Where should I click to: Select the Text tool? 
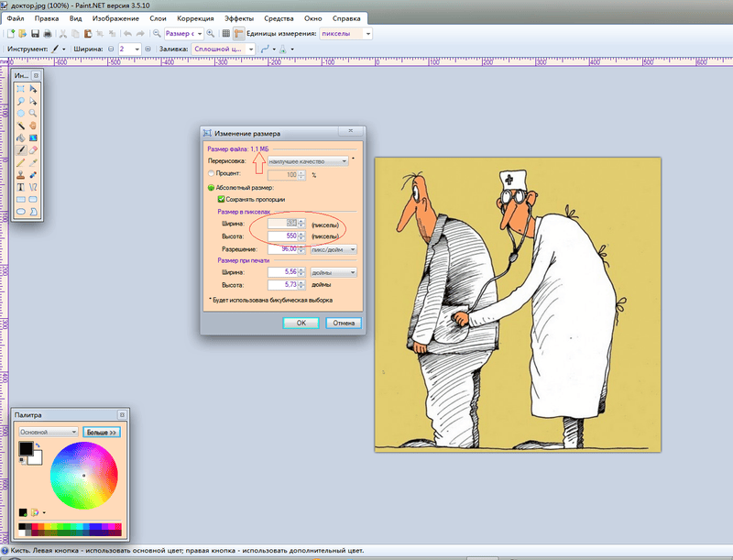click(x=21, y=186)
